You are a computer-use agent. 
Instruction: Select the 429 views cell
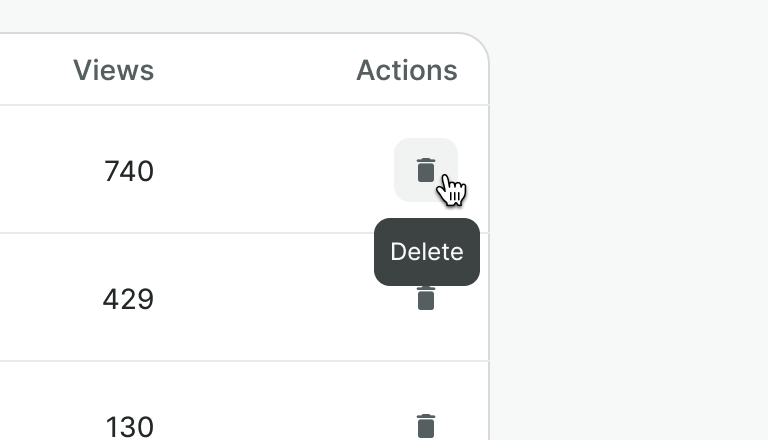pyautogui.click(x=128, y=299)
